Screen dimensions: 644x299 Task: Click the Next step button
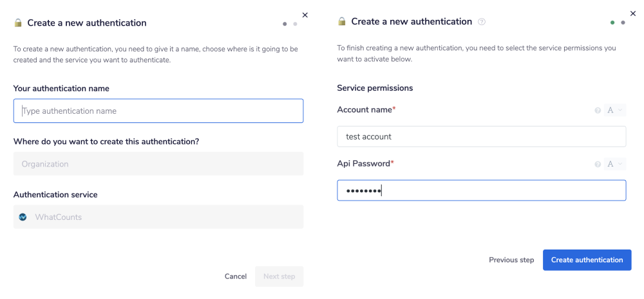279,276
